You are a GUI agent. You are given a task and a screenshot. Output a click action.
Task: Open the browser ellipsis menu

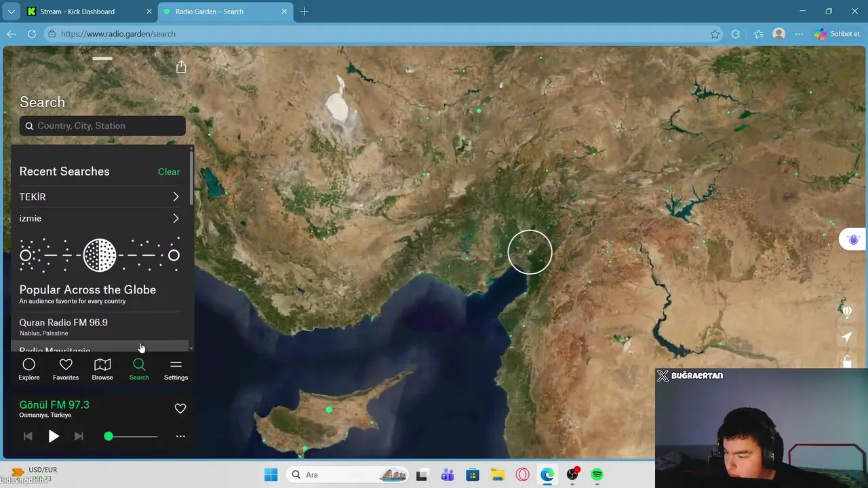799,34
